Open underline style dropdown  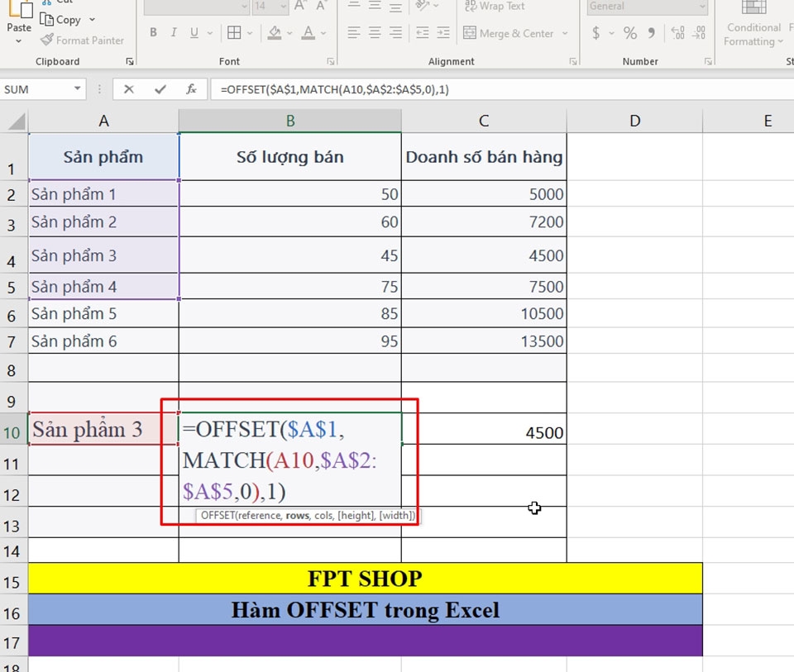(209, 33)
